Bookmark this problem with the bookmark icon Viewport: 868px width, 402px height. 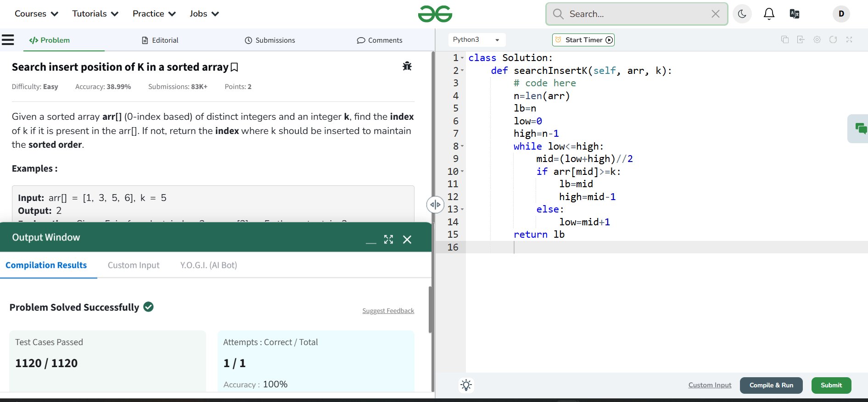(234, 67)
